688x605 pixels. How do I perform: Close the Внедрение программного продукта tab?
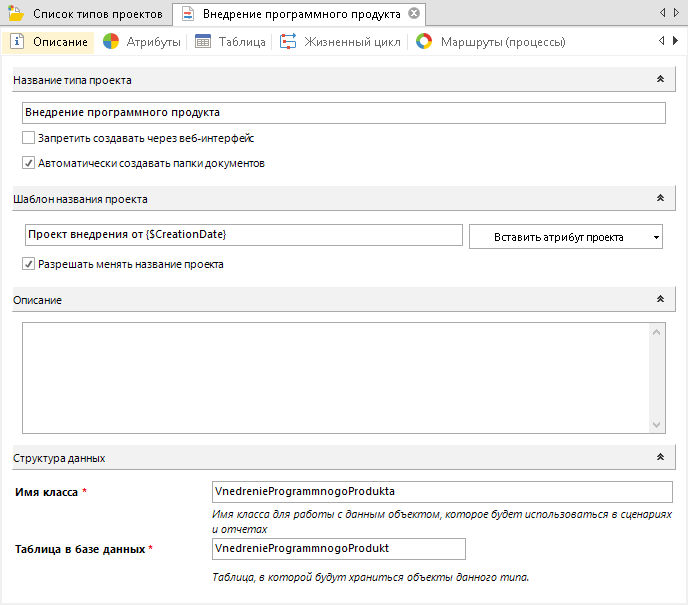pyautogui.click(x=413, y=14)
